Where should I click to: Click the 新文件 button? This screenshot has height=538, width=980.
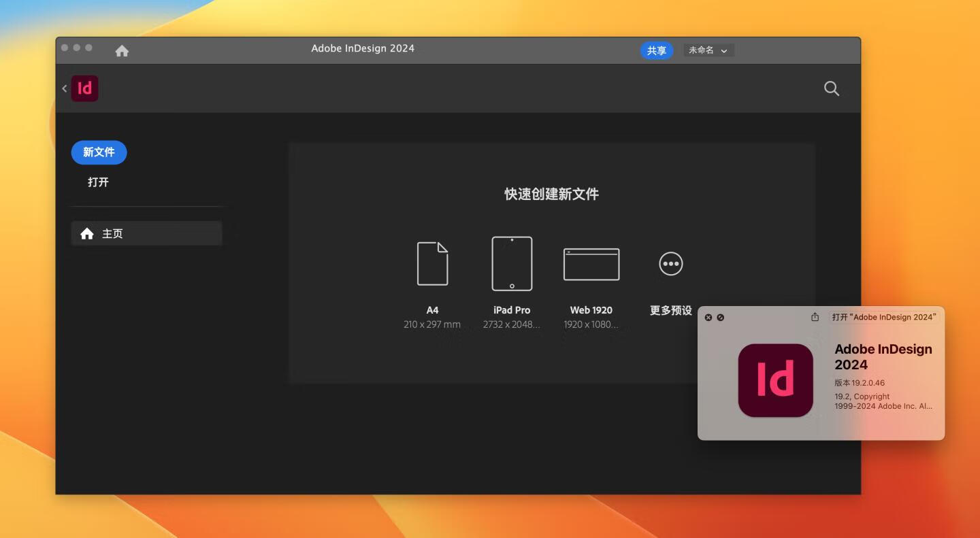click(x=99, y=152)
